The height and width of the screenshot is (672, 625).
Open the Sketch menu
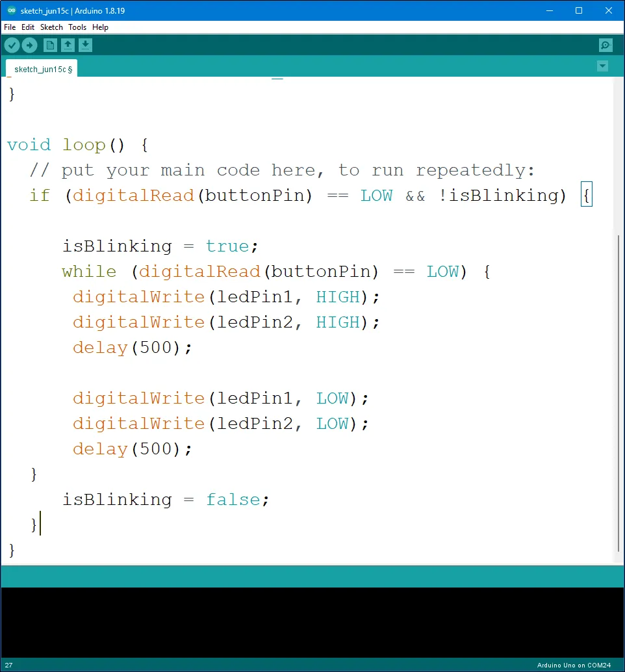tap(51, 27)
